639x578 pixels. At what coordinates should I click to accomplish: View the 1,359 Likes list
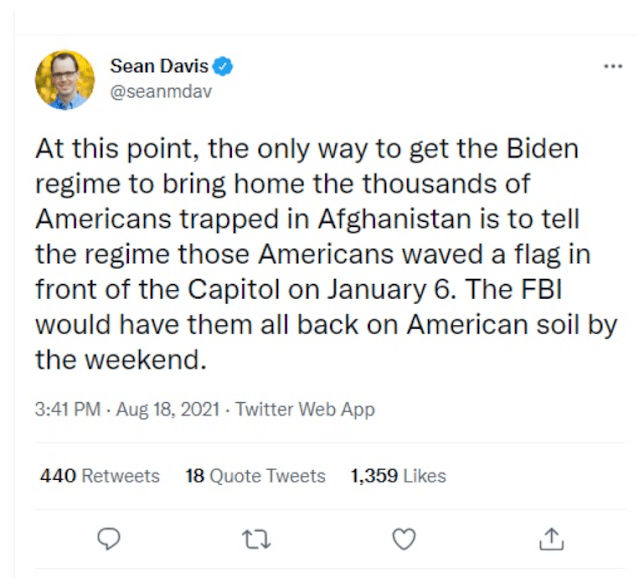398,476
